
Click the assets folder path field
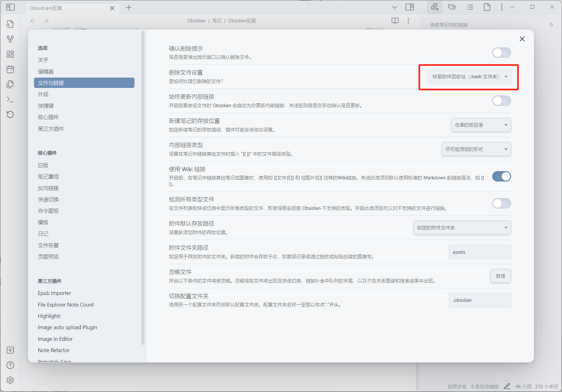[480, 252]
